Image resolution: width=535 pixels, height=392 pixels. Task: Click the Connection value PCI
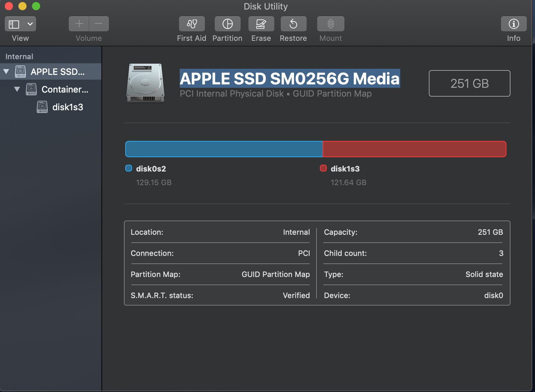pyautogui.click(x=304, y=253)
